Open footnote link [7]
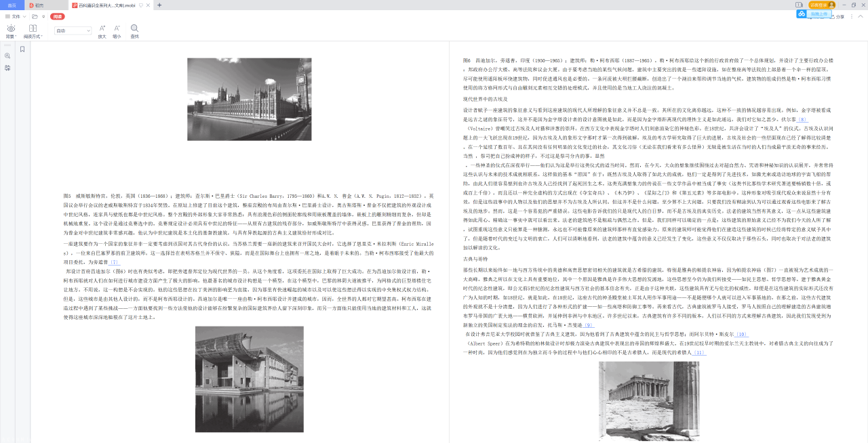Viewport: 868px width, 443px height. 114,262
